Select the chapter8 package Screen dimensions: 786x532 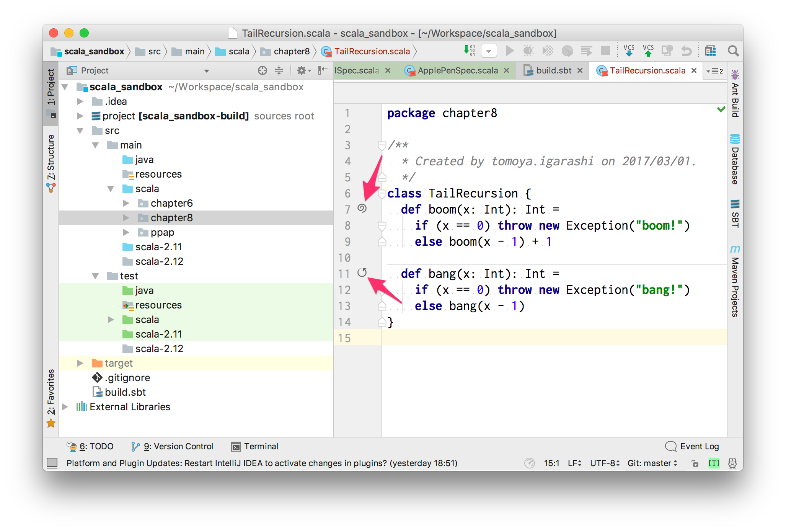pos(196,218)
